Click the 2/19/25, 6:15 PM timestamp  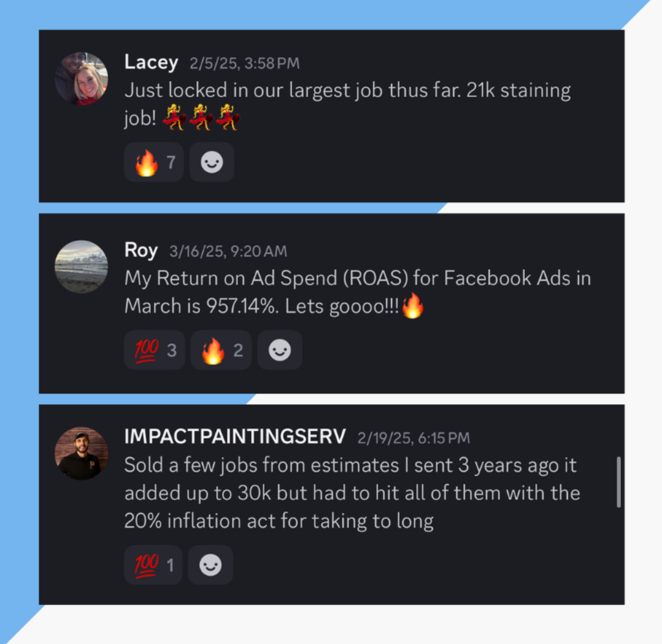tap(413, 438)
